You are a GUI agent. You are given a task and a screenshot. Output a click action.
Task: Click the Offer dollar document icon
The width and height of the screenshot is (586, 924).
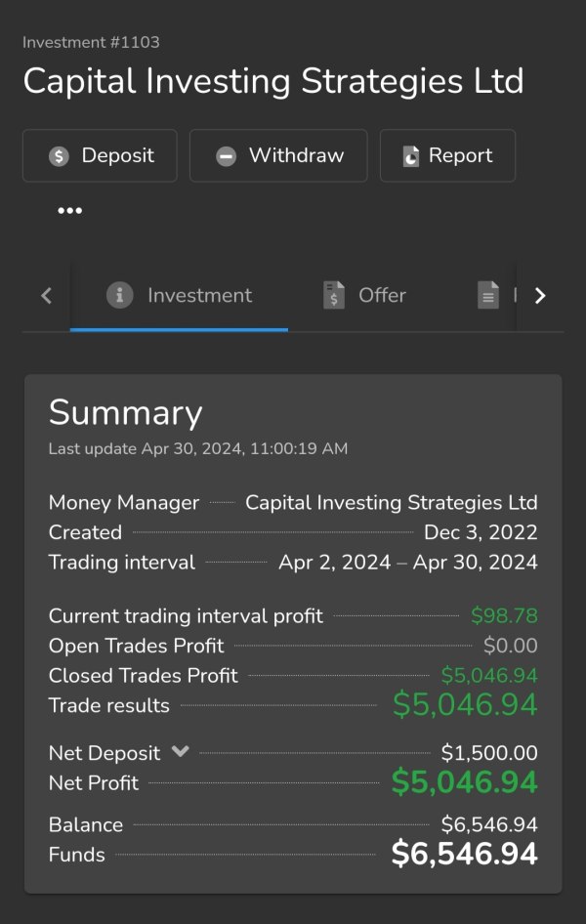coord(334,295)
